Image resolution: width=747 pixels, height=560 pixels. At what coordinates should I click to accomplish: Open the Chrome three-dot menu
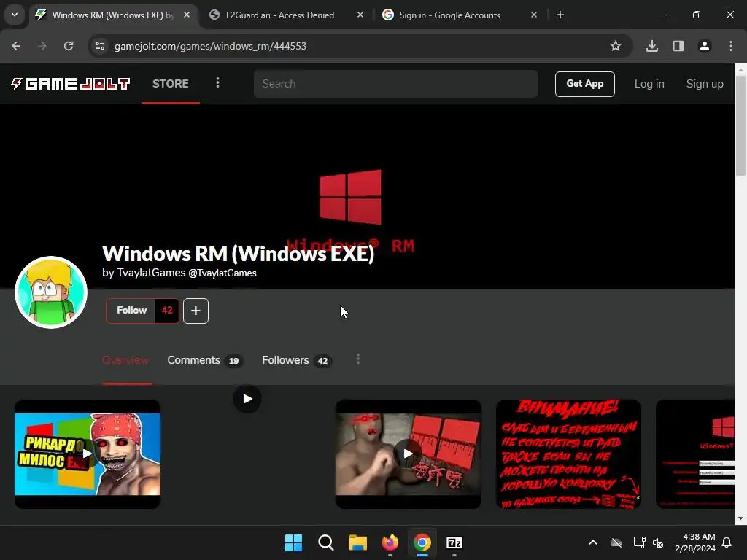click(x=731, y=46)
